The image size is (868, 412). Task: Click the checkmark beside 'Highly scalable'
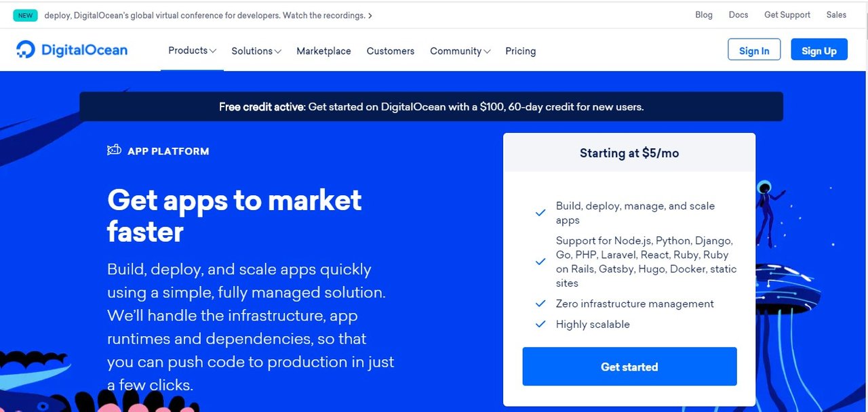540,324
